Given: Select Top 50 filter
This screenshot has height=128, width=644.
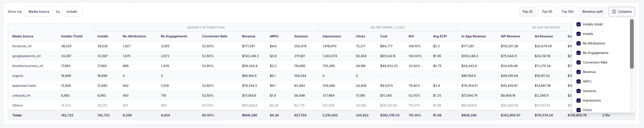Looking at the screenshot, I should (547, 12).
